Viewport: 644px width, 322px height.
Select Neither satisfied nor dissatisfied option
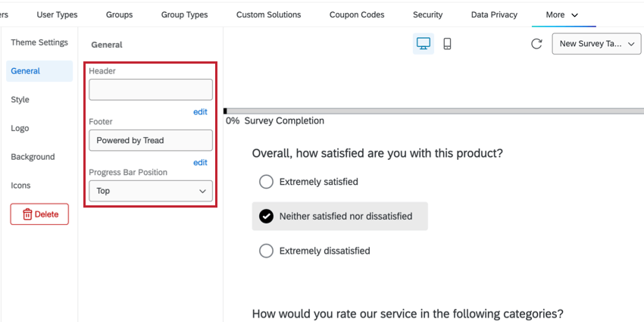266,217
